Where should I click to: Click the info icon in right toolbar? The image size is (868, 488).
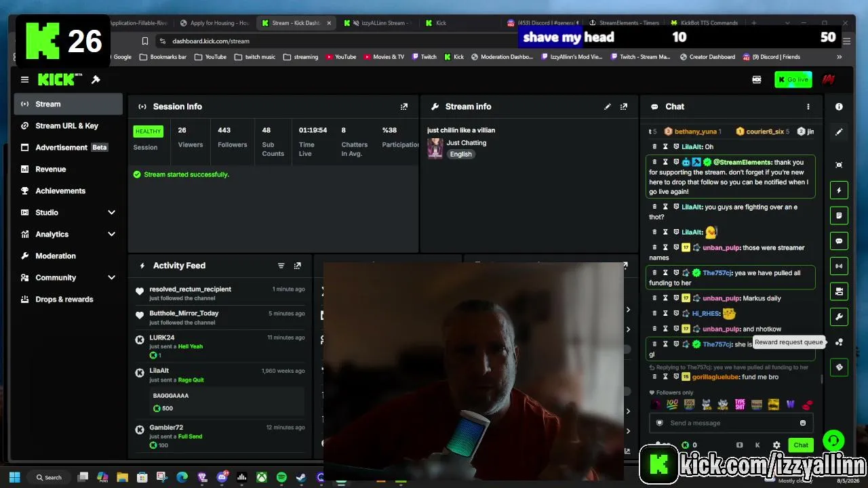pos(839,106)
